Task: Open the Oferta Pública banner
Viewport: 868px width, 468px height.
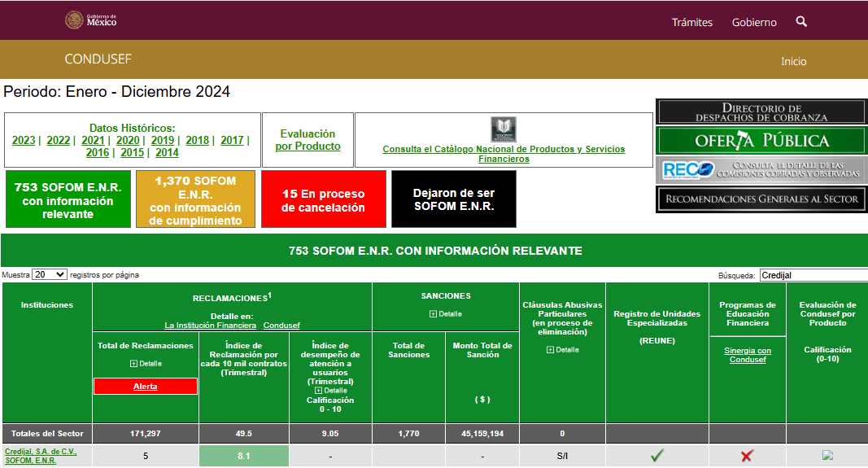Action: [x=761, y=141]
